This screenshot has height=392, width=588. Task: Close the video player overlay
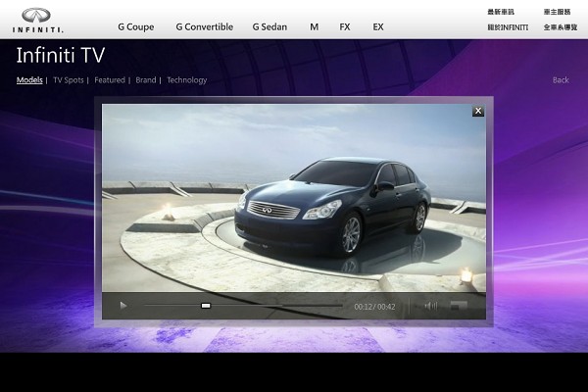[x=478, y=111]
